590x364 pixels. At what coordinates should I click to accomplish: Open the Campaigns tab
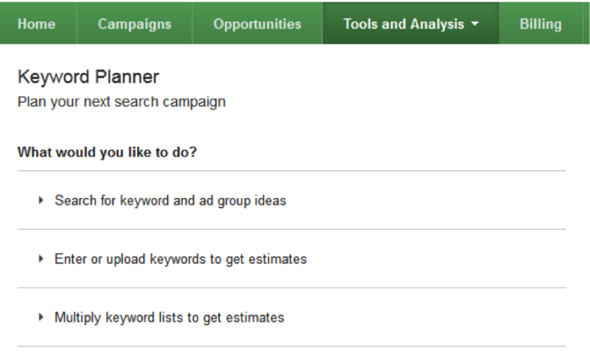(134, 24)
